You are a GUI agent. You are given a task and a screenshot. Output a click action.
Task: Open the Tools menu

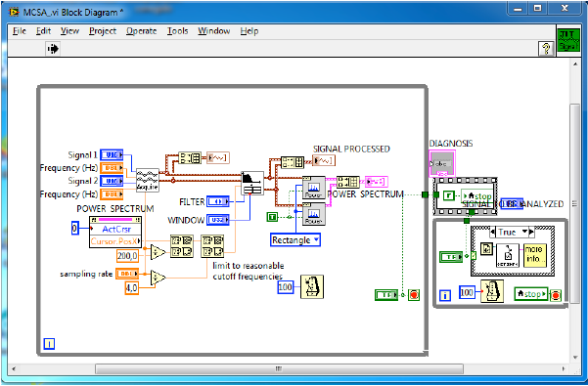click(177, 31)
